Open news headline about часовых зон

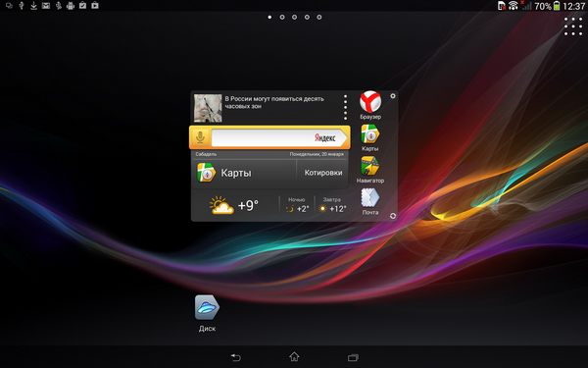(274, 102)
